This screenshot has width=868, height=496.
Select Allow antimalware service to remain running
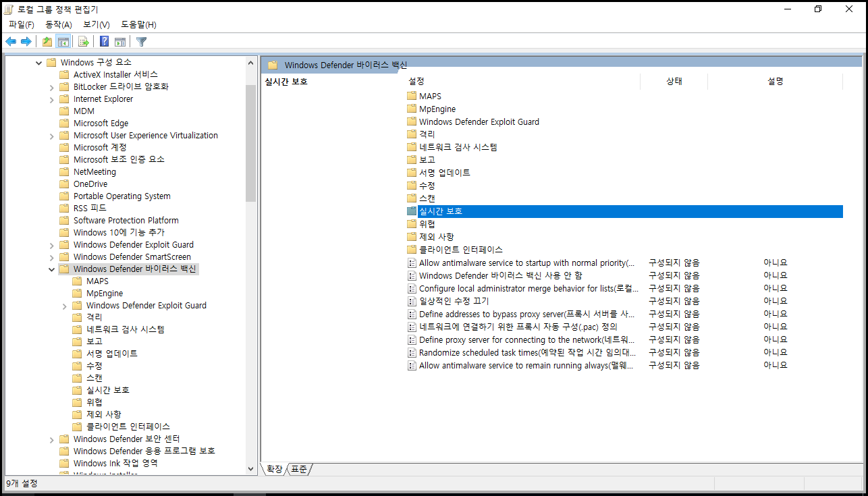(526, 365)
